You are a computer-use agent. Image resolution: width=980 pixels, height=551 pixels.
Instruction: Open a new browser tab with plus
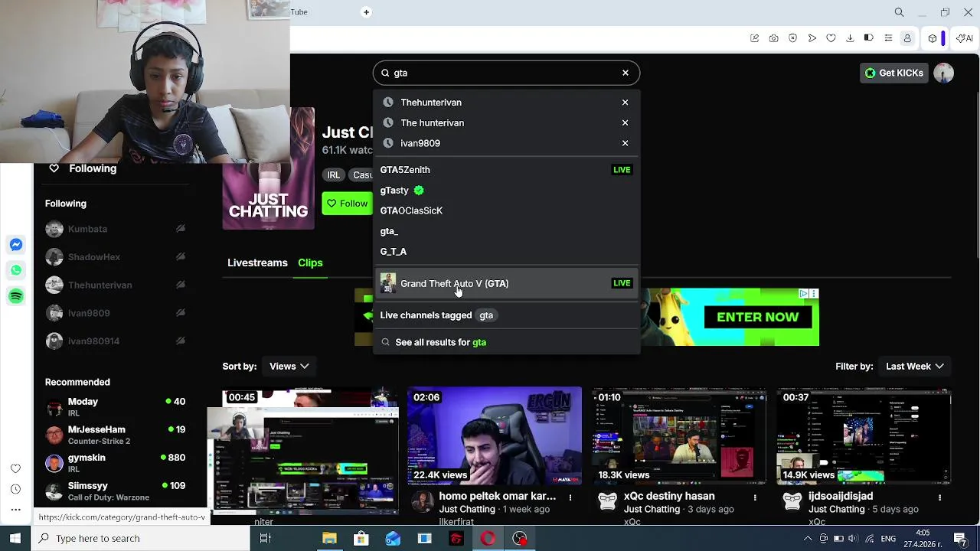tap(366, 12)
